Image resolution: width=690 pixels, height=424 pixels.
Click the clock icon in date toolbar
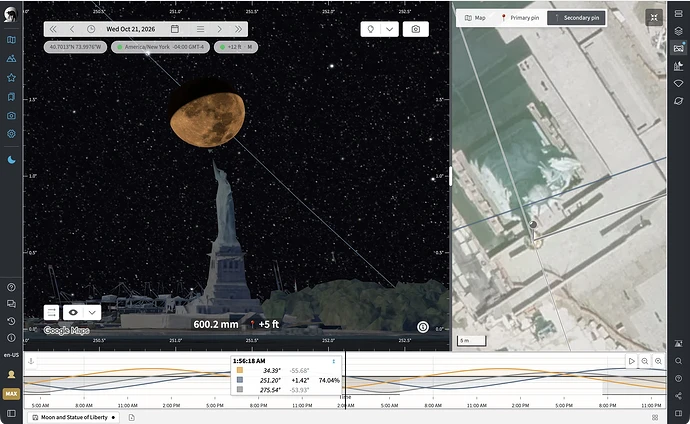coord(91,29)
